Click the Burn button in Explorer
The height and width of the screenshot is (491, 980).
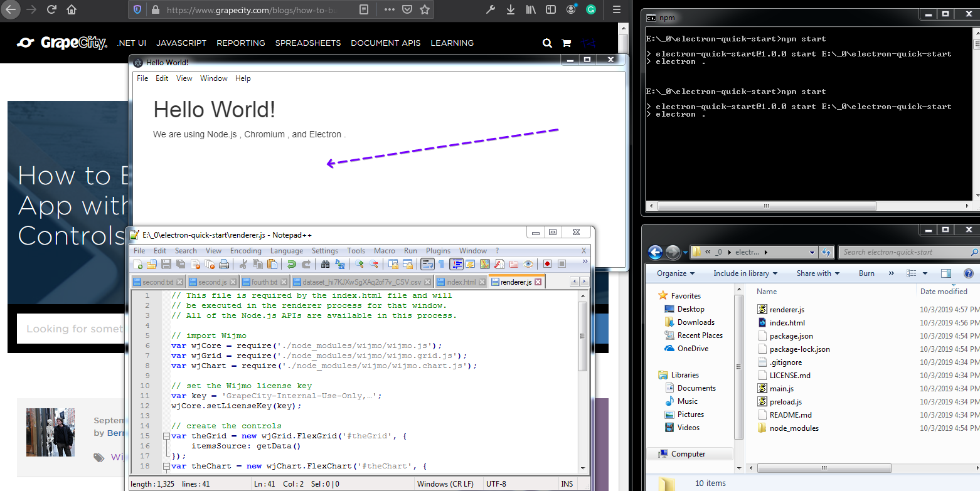(x=866, y=273)
